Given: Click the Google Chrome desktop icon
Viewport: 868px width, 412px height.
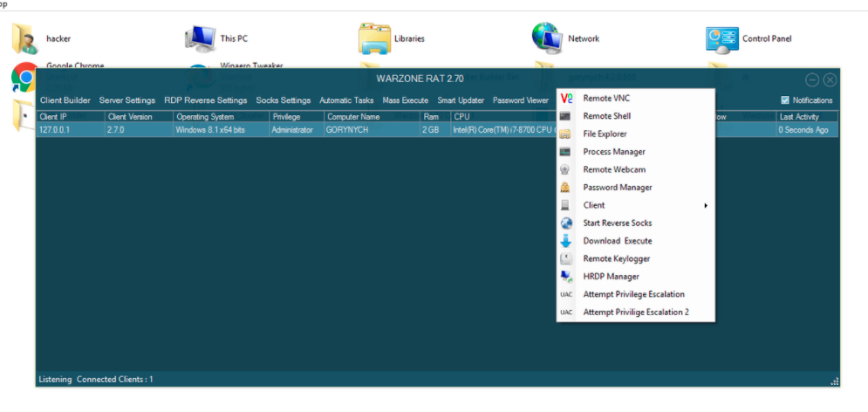Looking at the screenshot, I should (25, 78).
